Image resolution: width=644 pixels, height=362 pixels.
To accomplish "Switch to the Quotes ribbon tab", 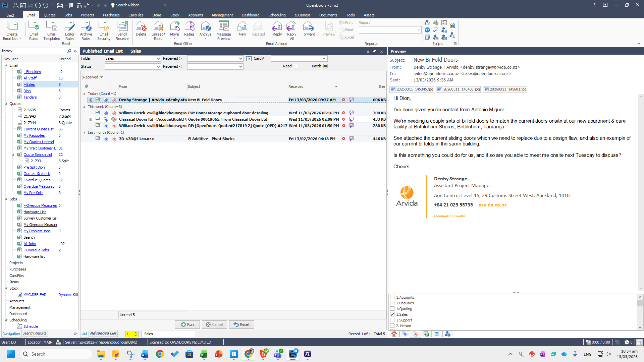I will click(49, 15).
